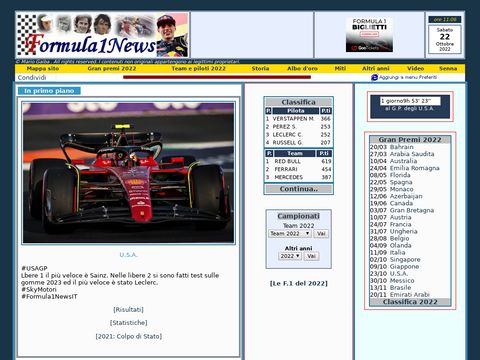Screen dimensions: 480x360
Task: Click the Internet Explorer favorites icon
Action: (x=374, y=77)
